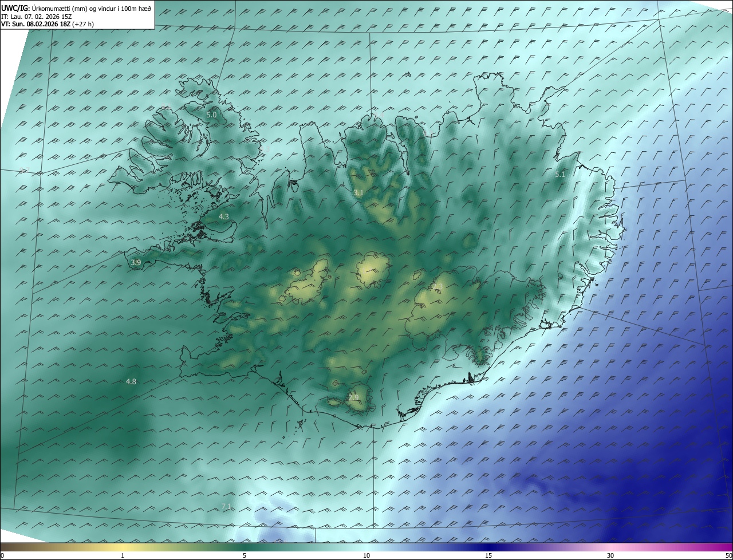Click the colour scale legend bar
733x560 pixels.
click(x=366, y=547)
